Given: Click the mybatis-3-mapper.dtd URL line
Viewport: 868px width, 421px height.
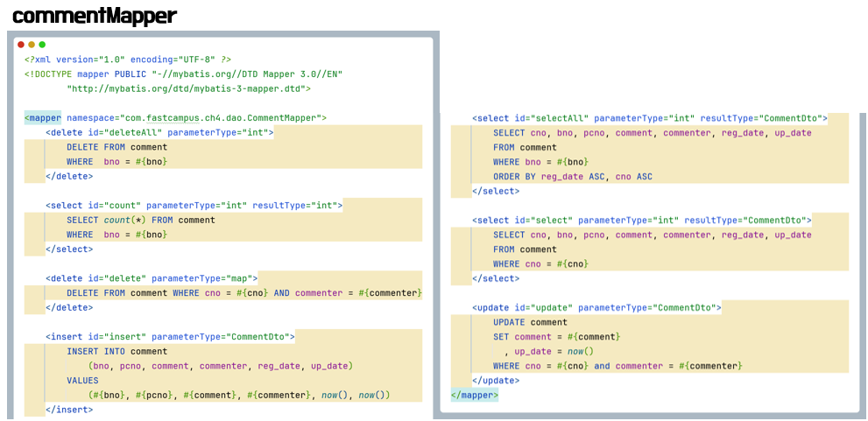Looking at the screenshot, I should [189, 88].
